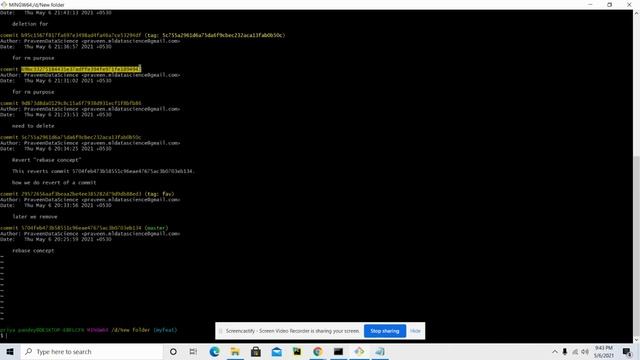
Task: Open the last app icon on the taskbar
Action: point(380,351)
